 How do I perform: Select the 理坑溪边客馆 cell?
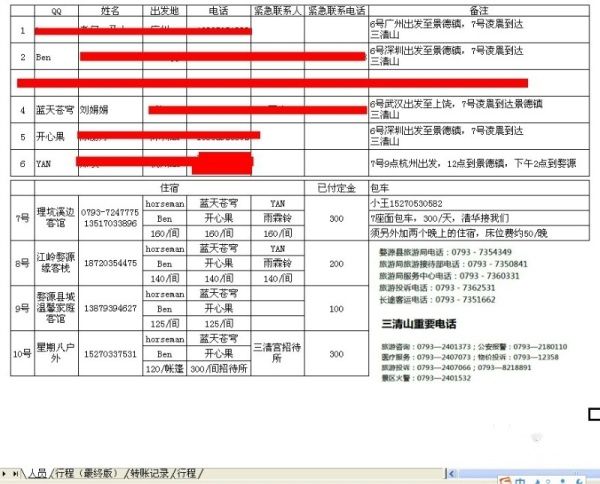click(55, 218)
